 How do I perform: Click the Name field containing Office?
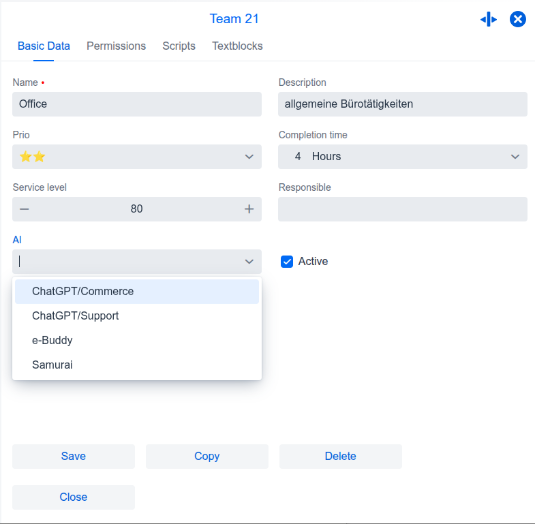click(x=137, y=104)
